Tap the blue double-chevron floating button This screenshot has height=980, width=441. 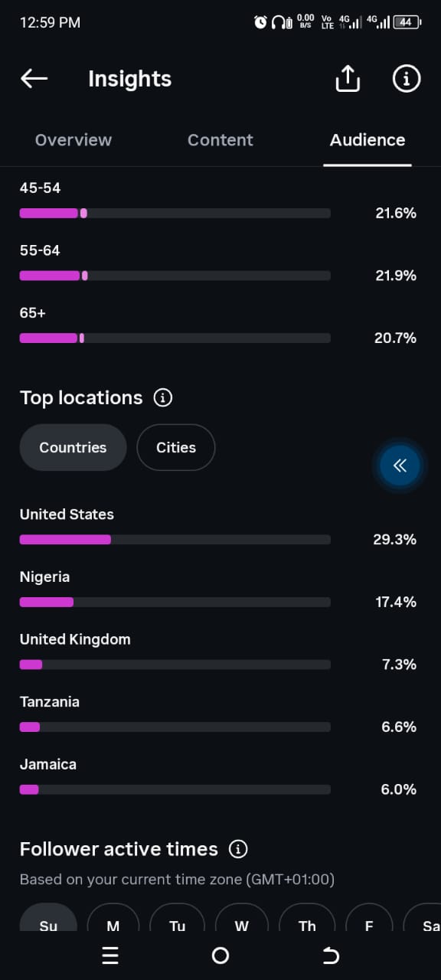400,465
